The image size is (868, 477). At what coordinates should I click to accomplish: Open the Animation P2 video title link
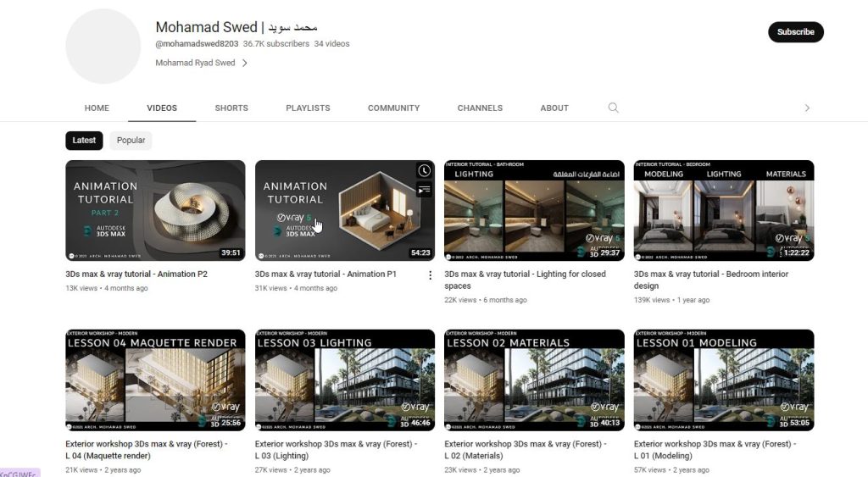(x=136, y=275)
